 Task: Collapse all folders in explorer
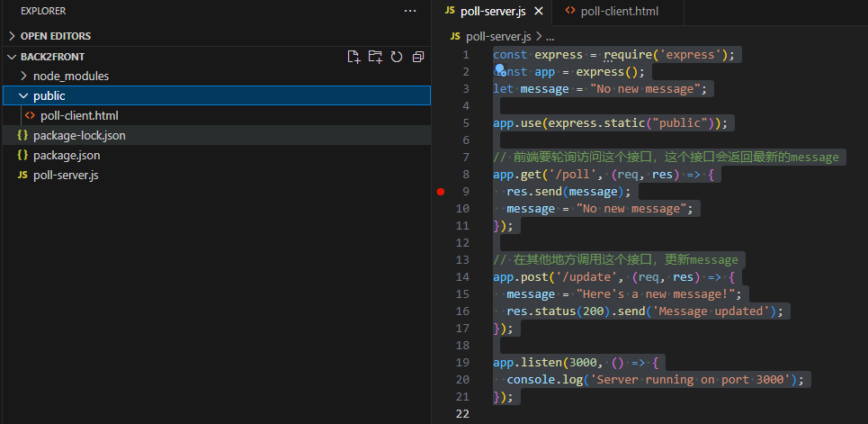418,57
